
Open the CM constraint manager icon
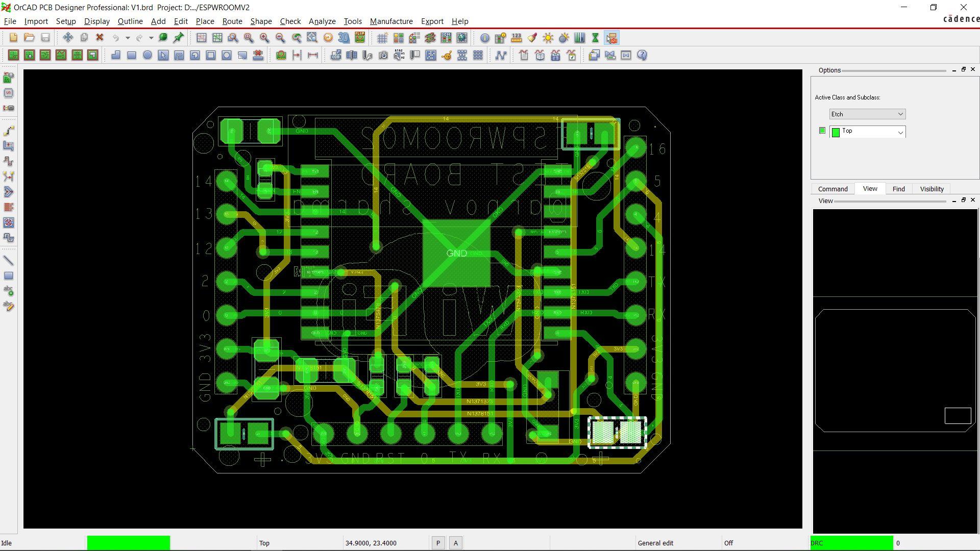point(446,38)
